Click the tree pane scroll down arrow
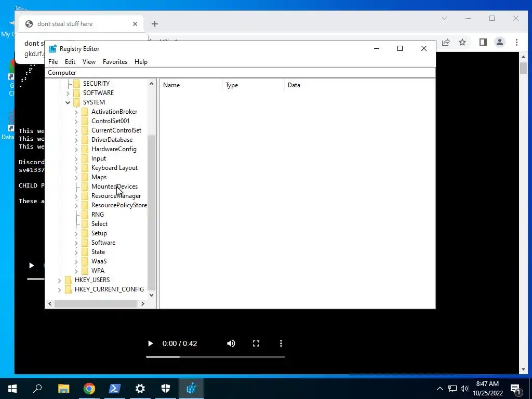This screenshot has height=399, width=532. pyautogui.click(x=151, y=295)
